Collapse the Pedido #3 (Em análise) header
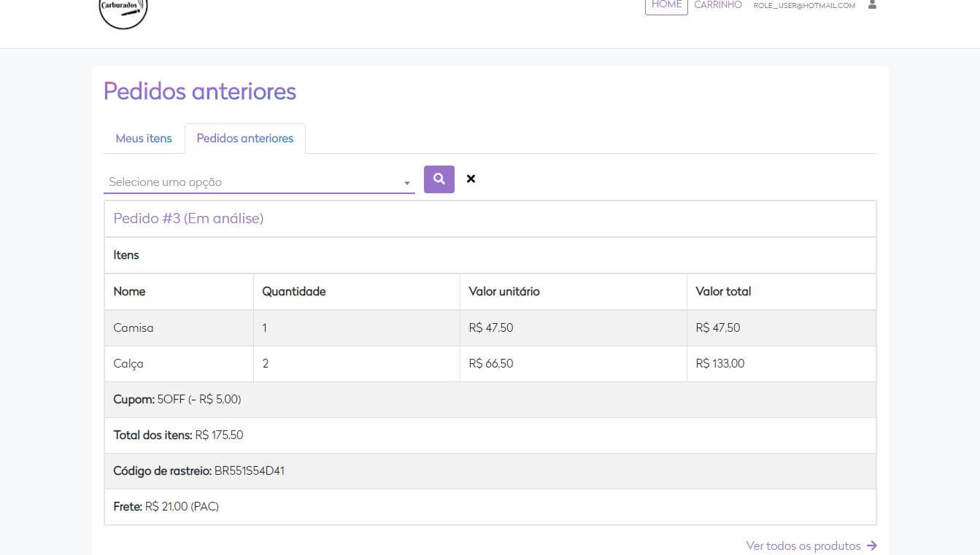 click(188, 218)
